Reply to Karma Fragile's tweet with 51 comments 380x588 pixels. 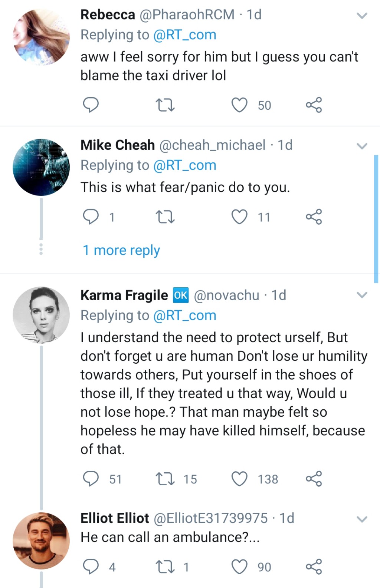pos(91,479)
